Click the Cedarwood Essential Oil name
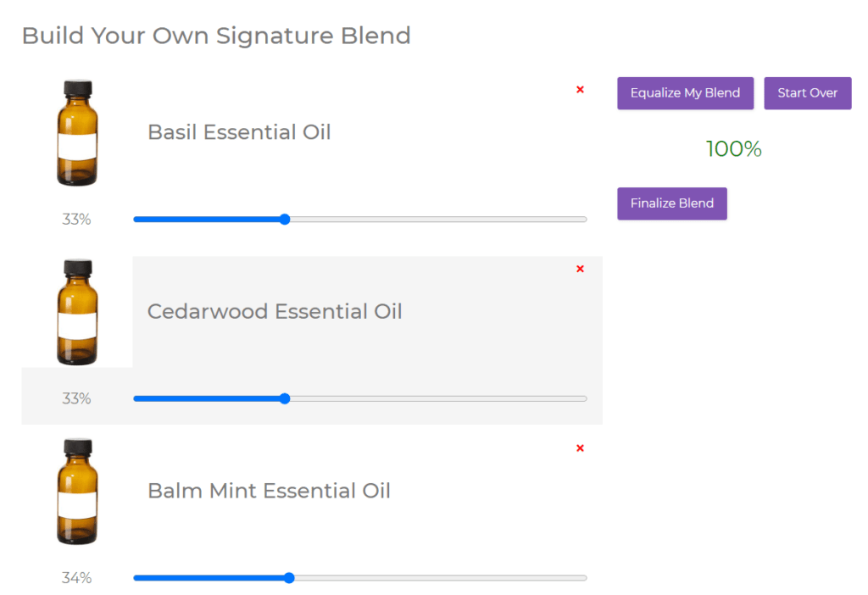Image resolution: width=868 pixels, height=595 pixels. pyautogui.click(x=275, y=312)
